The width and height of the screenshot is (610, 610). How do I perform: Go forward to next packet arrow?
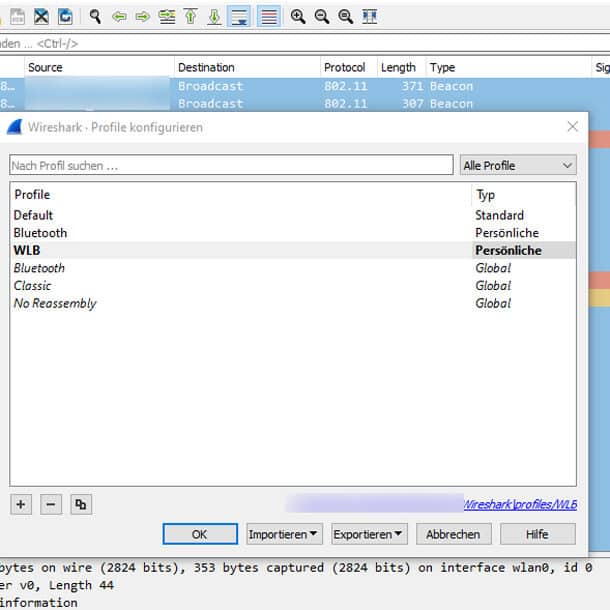pos(143,16)
